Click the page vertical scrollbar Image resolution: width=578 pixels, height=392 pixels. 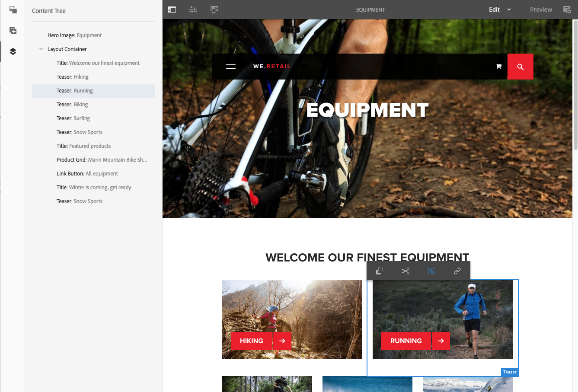[575, 85]
